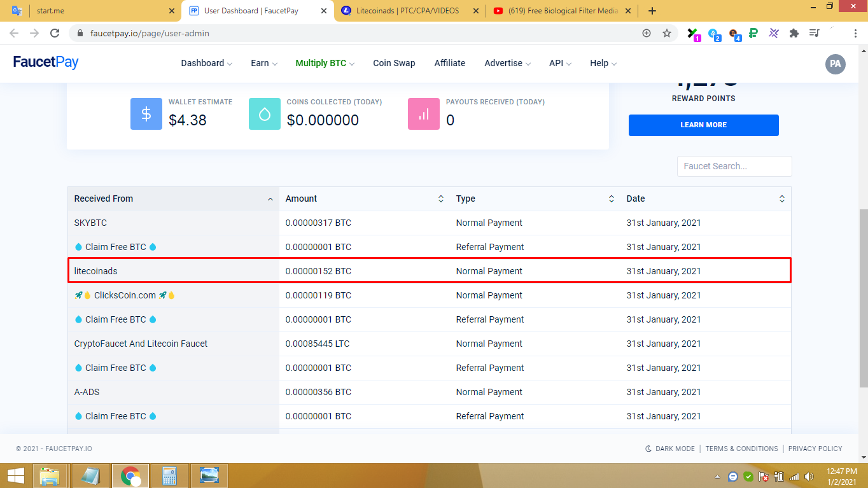Click the FaucetPay logo
This screenshot has height=488, width=868.
[46, 62]
